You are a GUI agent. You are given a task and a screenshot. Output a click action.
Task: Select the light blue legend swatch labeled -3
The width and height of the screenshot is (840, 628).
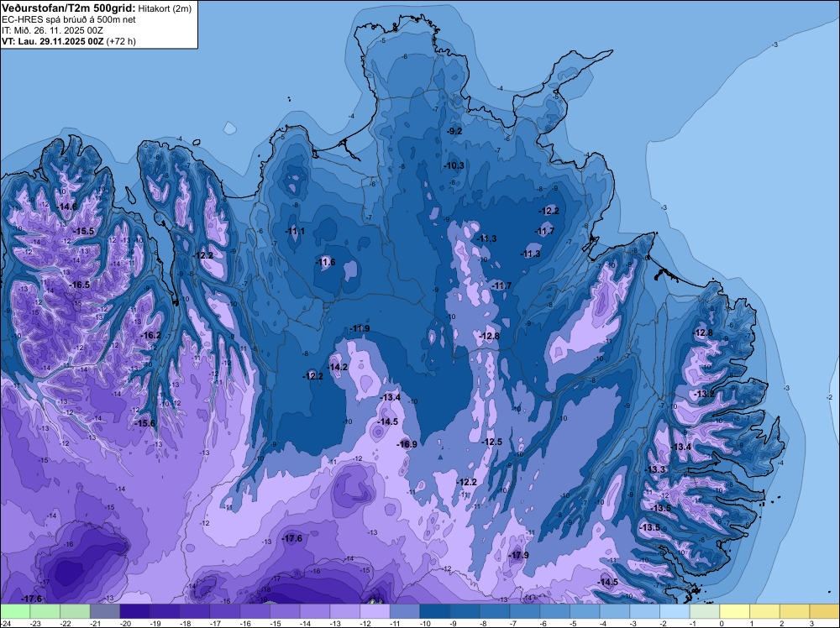point(645,611)
